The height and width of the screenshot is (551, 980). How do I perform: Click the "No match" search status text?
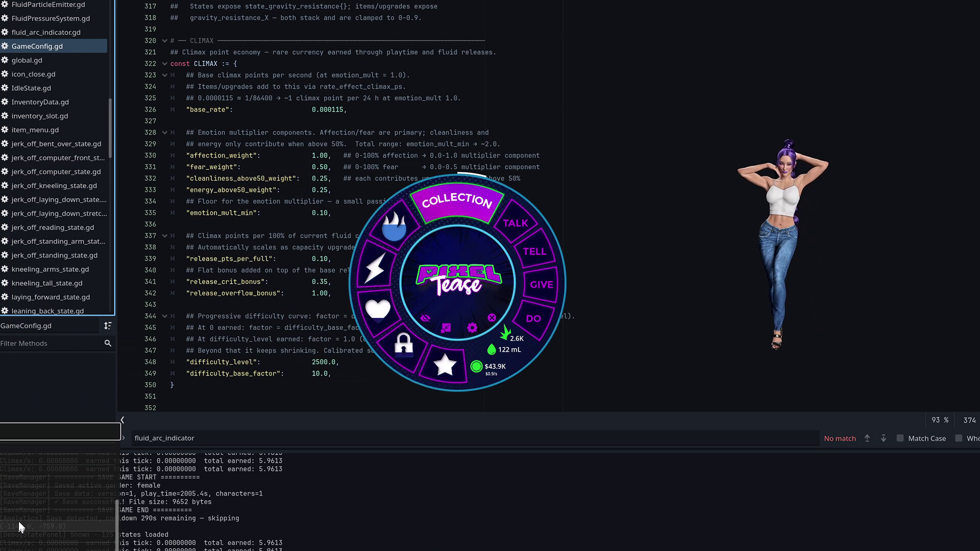click(840, 438)
